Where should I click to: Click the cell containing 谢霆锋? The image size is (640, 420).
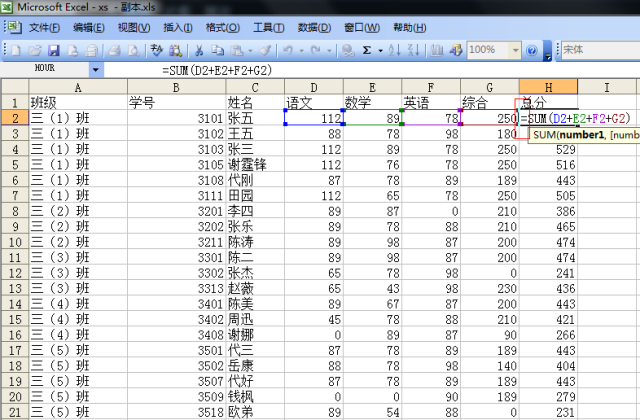click(246, 164)
